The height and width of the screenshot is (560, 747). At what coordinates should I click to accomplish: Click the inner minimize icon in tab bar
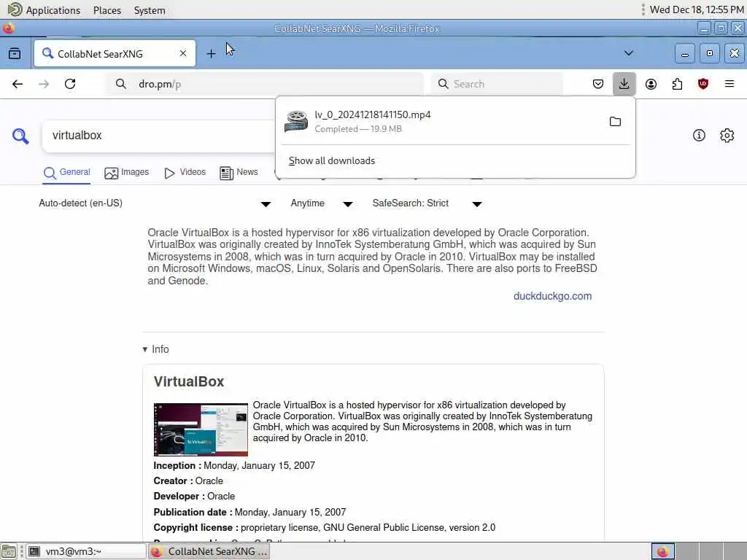pos(684,53)
